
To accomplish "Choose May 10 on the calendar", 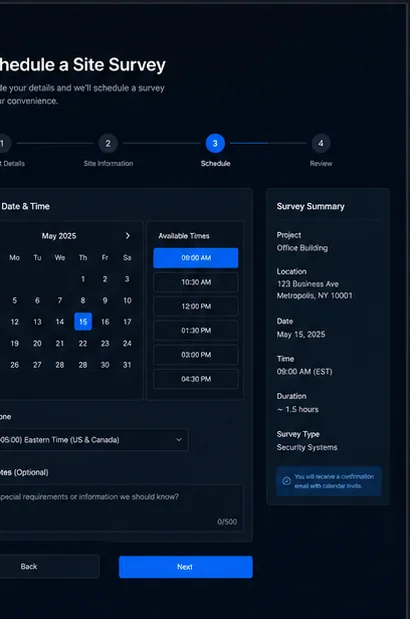I will [x=127, y=300].
